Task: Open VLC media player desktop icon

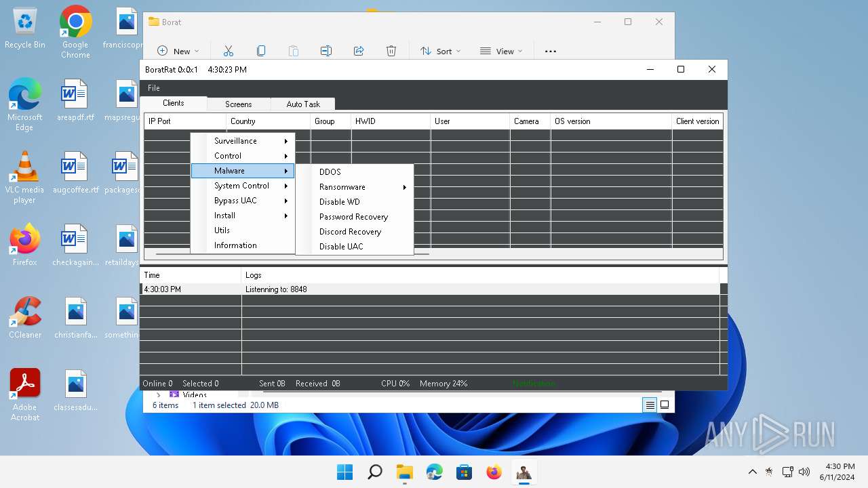Action: (x=25, y=176)
